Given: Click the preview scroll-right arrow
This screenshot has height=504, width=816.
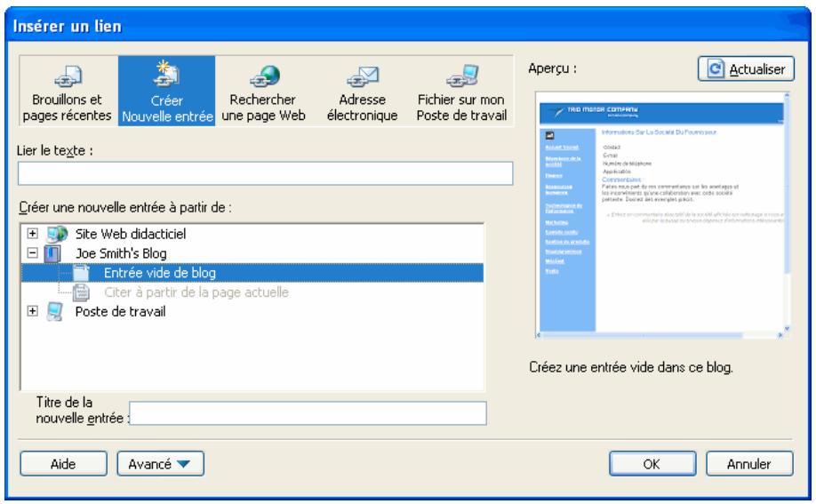Looking at the screenshot, I should point(780,335).
